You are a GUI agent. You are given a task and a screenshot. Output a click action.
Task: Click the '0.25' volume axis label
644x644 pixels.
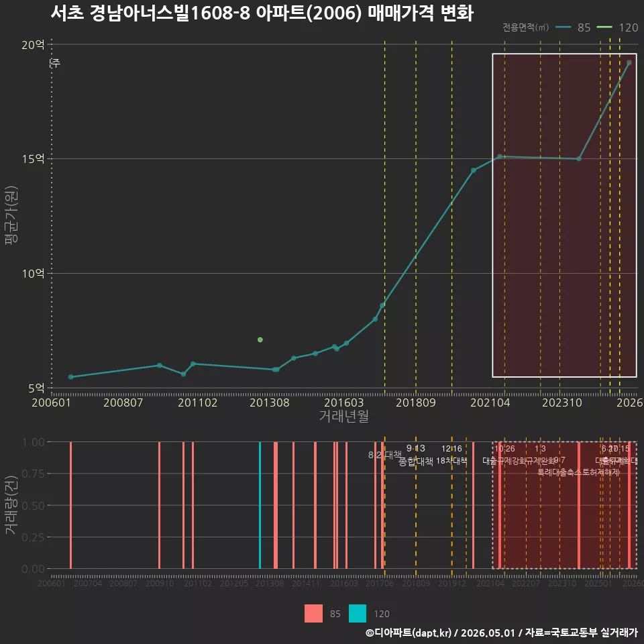[x=33, y=537]
